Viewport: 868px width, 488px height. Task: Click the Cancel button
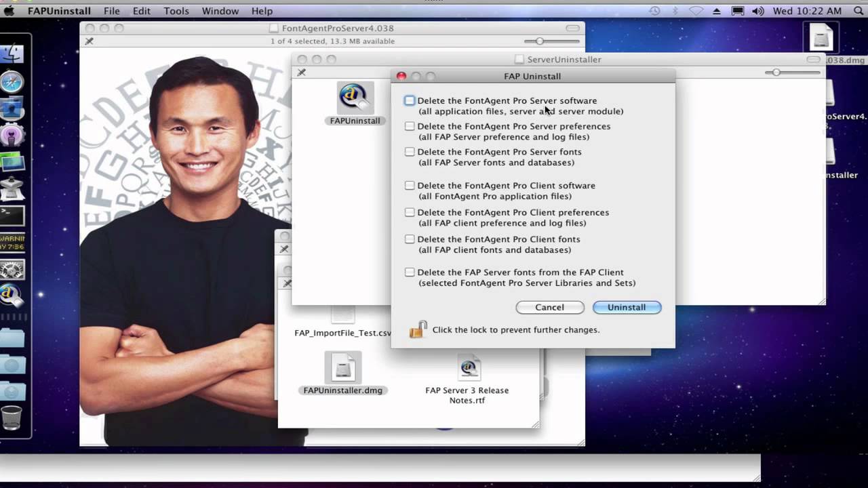[549, 307]
